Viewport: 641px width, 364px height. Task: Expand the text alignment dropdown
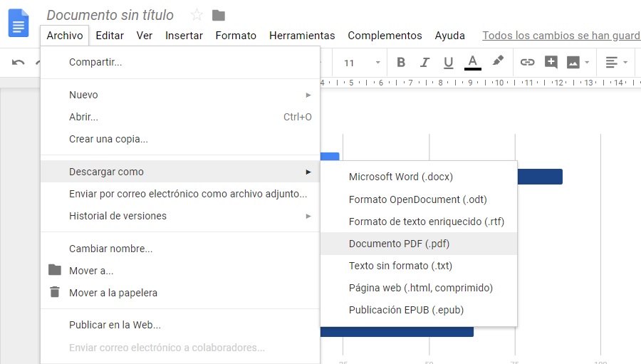point(616,63)
